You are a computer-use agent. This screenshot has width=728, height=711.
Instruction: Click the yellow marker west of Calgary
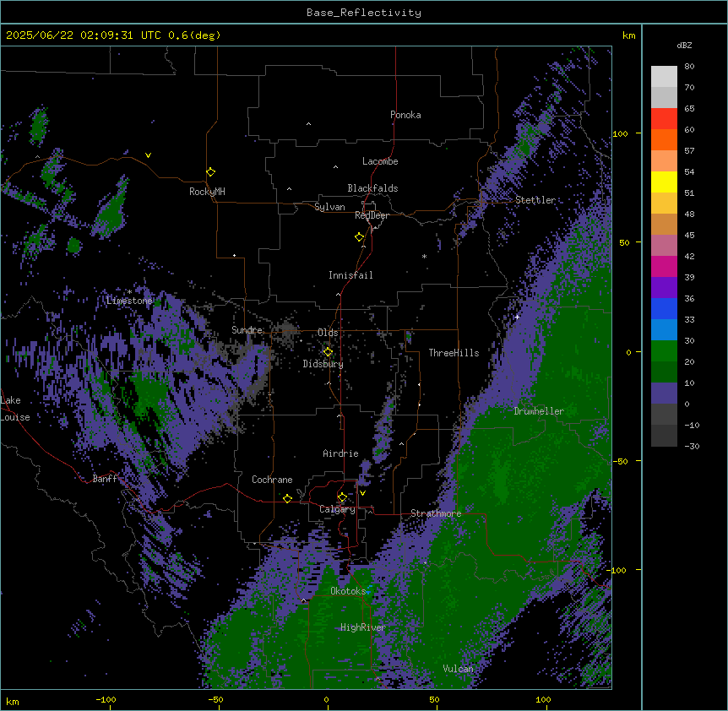(x=287, y=498)
